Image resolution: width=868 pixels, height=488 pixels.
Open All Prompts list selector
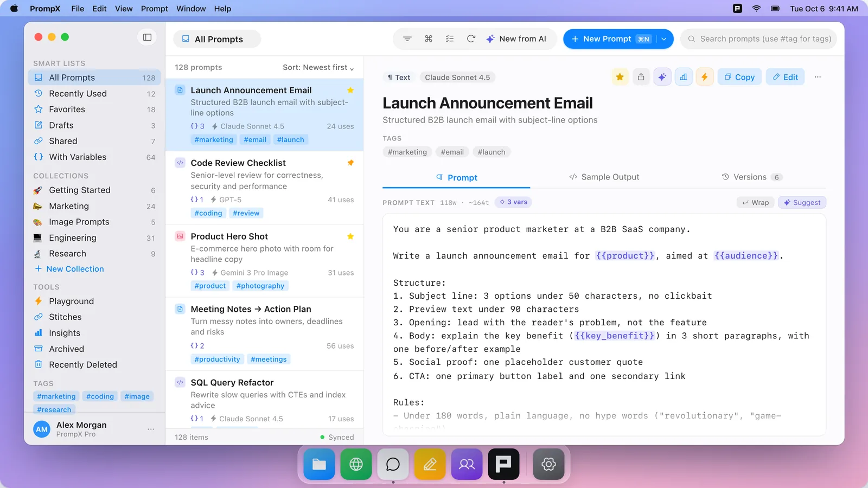point(217,39)
